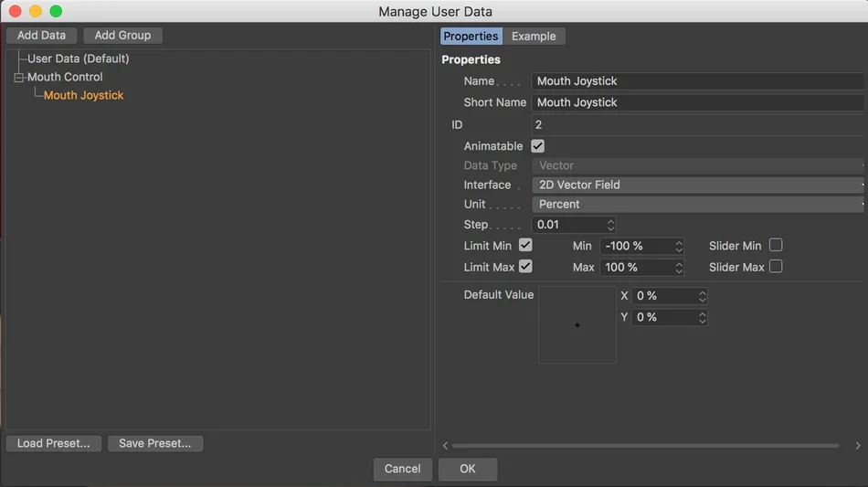Click inside the Default Value 2D vector pad
This screenshot has width=868, height=487.
coord(577,325)
